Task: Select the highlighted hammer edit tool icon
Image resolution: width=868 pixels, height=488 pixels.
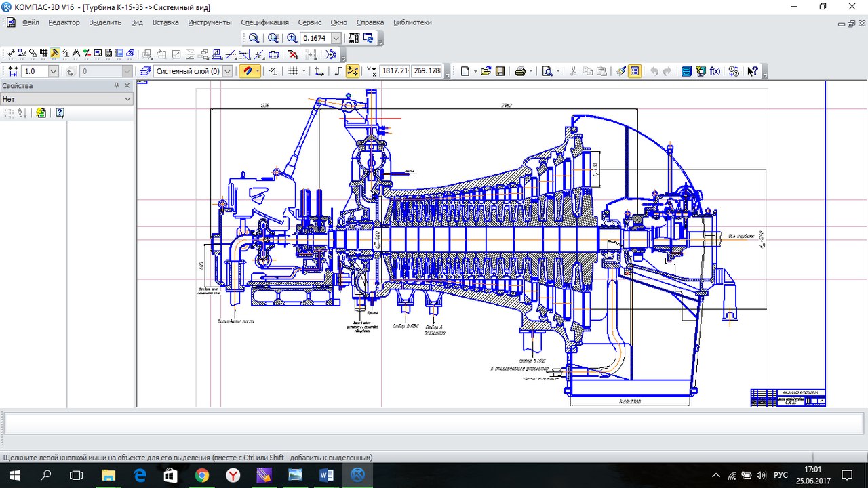Action: [x=54, y=54]
